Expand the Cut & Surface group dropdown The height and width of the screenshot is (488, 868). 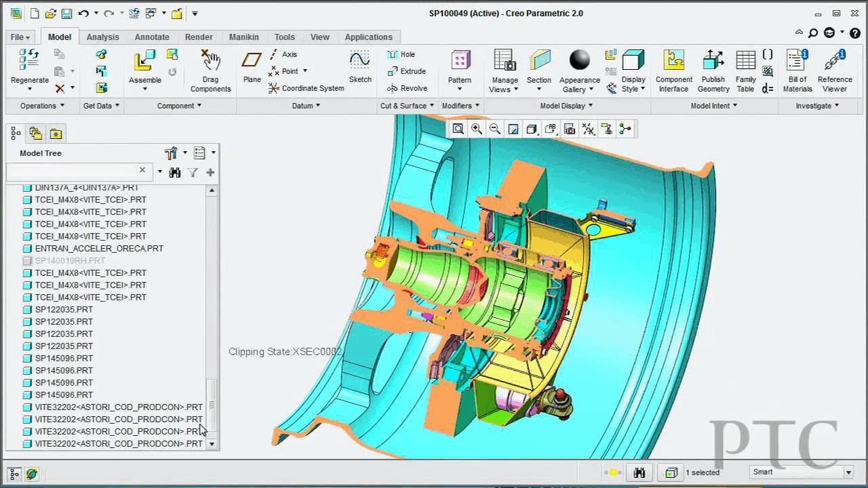pyautogui.click(x=408, y=106)
